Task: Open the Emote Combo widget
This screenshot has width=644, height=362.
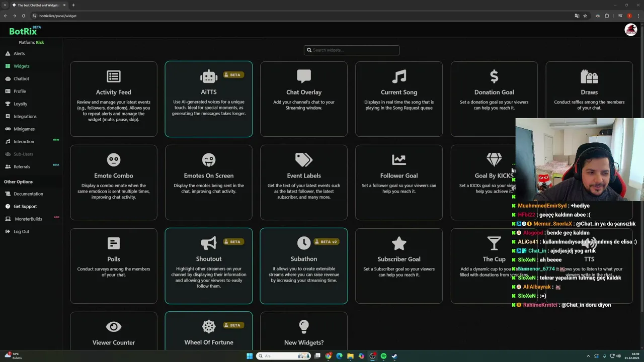Action: pyautogui.click(x=113, y=183)
